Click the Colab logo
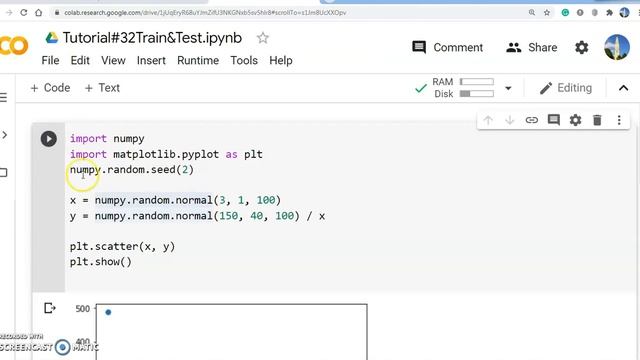640x360 pixels. 14,45
